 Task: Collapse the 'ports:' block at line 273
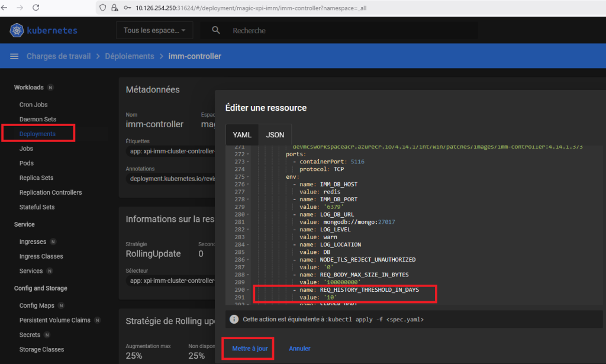pos(249,162)
